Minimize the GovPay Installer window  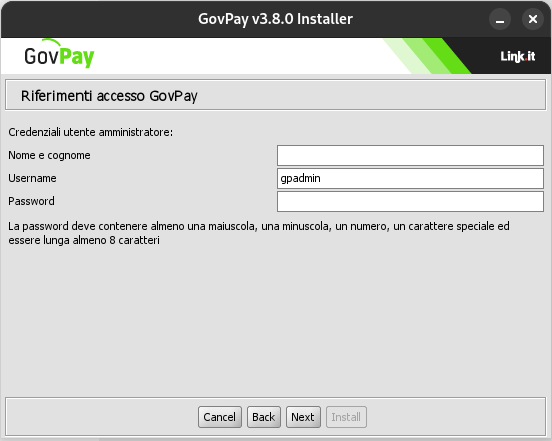tap(500, 19)
